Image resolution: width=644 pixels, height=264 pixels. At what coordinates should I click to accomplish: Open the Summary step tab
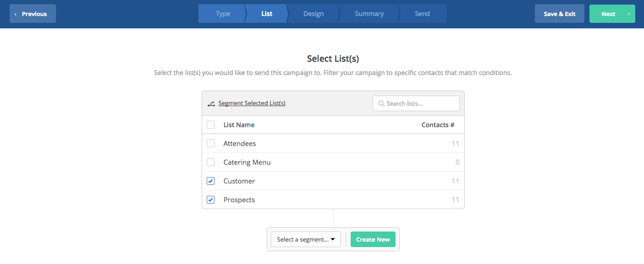[369, 14]
